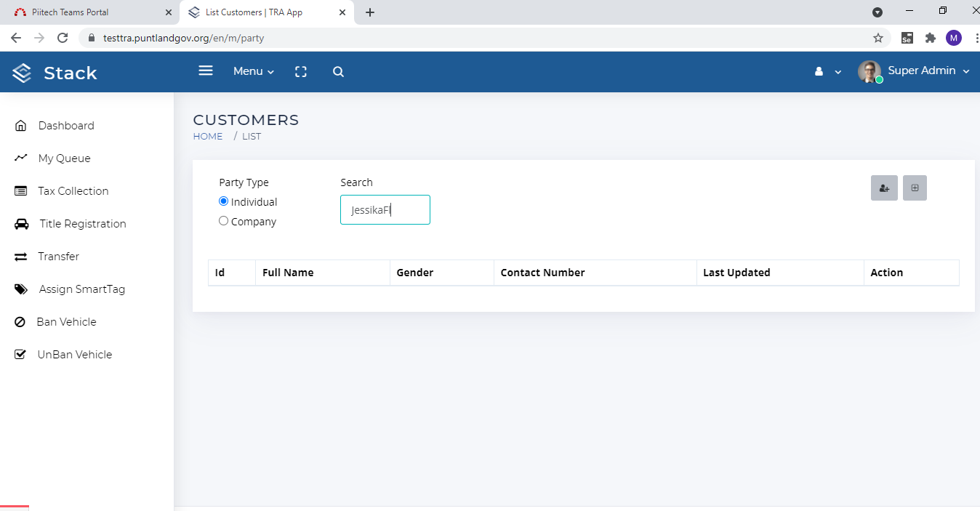Click the HOME breadcrumb link
Screen dimensions: 980x511
click(208, 137)
